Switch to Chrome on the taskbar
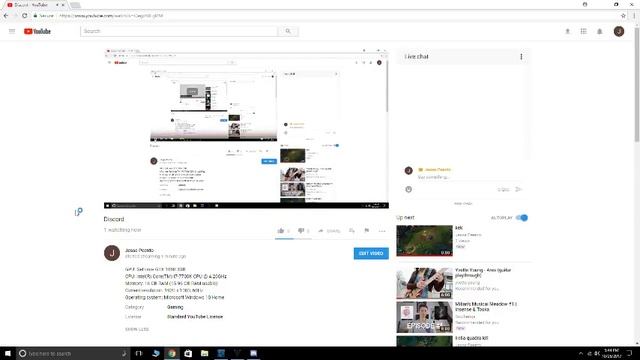Image resolution: width=640 pixels, height=360 pixels. coord(172,353)
